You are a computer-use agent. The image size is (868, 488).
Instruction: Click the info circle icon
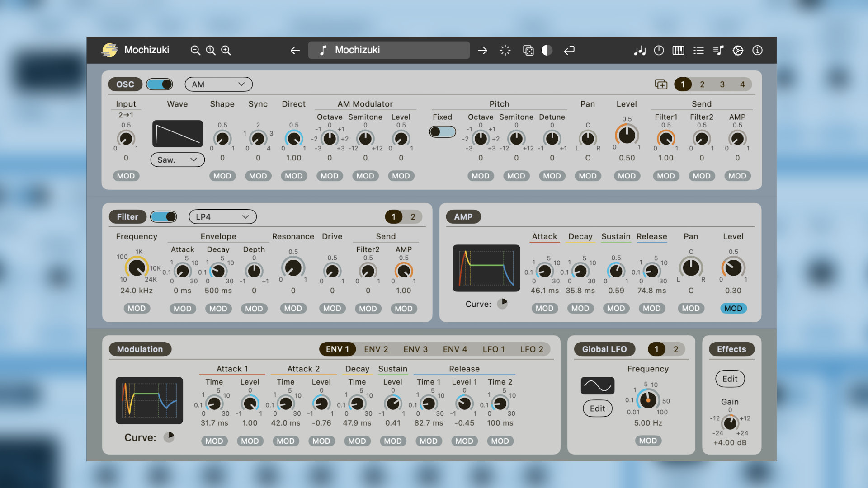coord(757,50)
